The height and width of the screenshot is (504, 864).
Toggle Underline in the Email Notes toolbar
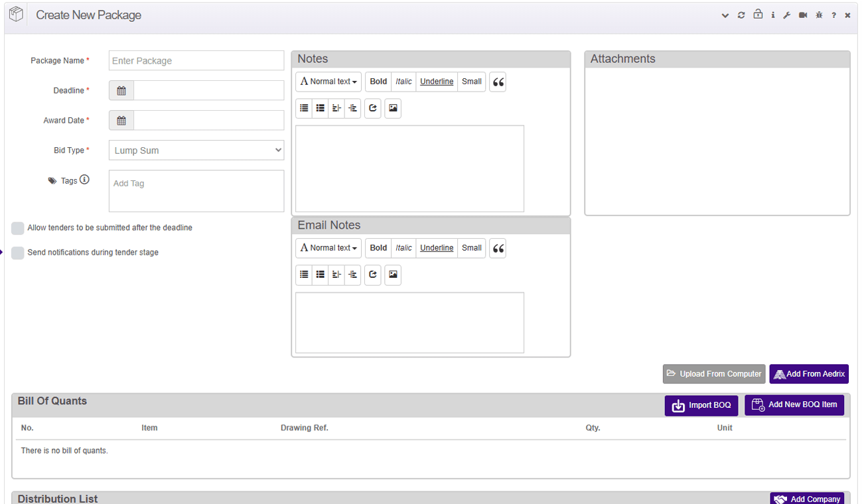tap(437, 248)
